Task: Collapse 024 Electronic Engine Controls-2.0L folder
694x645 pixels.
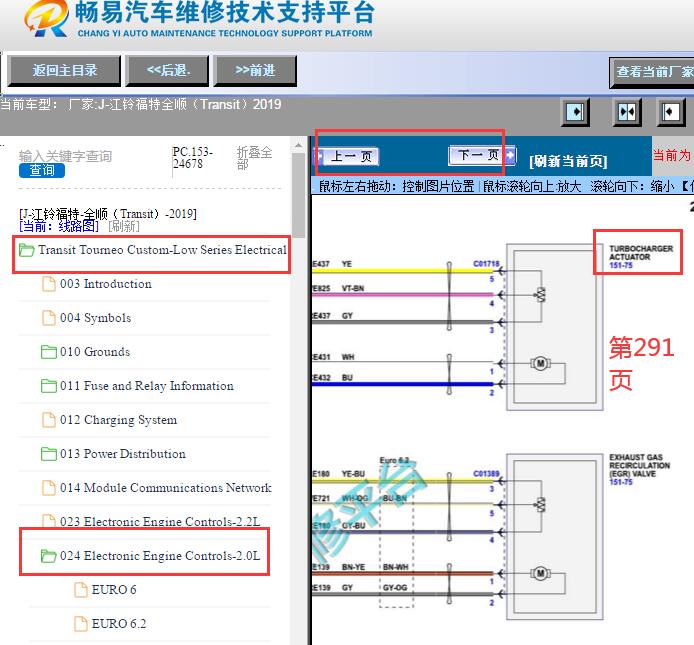Action: point(160,556)
